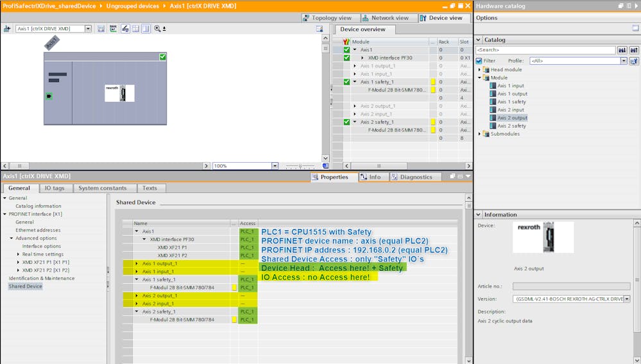The image size is (641, 364).
Task: Open the IO tags tab
Action: pos(55,188)
